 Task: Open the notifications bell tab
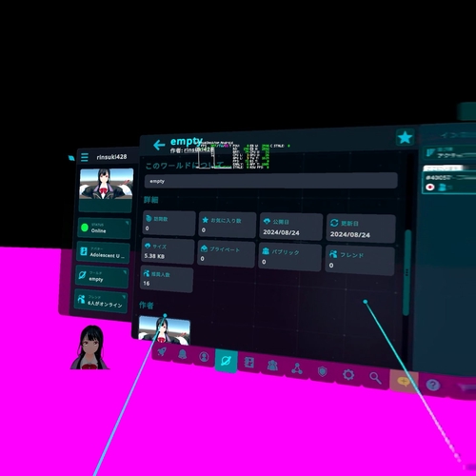[183, 354]
